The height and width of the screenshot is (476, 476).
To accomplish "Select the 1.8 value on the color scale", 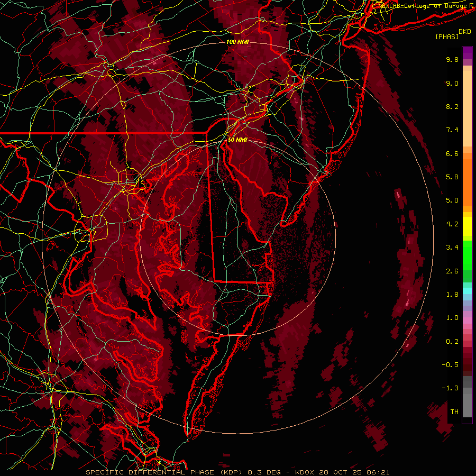I will coord(452,295).
